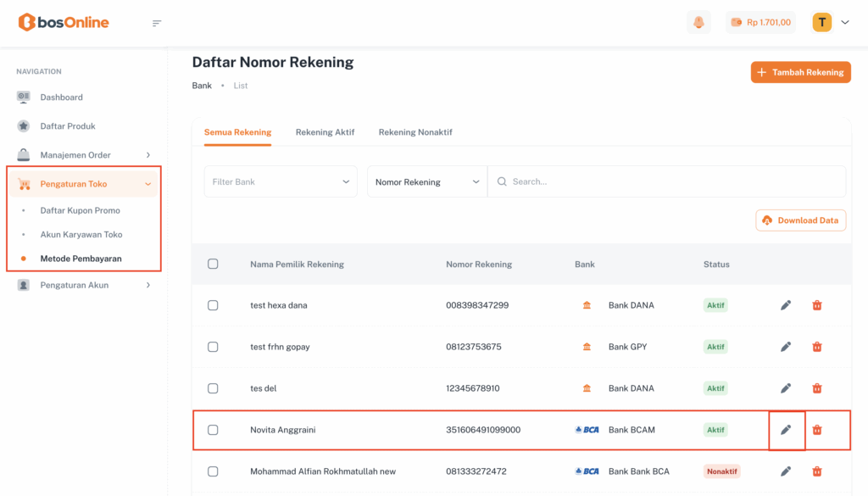868x496 pixels.
Task: Click edit pencil for test frhn gopay
Action: coord(786,347)
